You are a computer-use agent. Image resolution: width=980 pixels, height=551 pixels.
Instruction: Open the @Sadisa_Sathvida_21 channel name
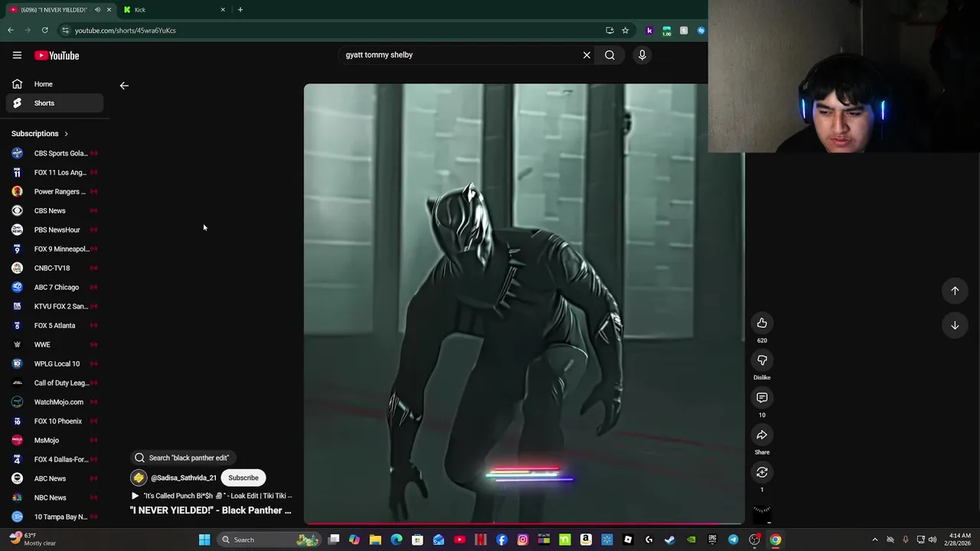click(x=184, y=478)
